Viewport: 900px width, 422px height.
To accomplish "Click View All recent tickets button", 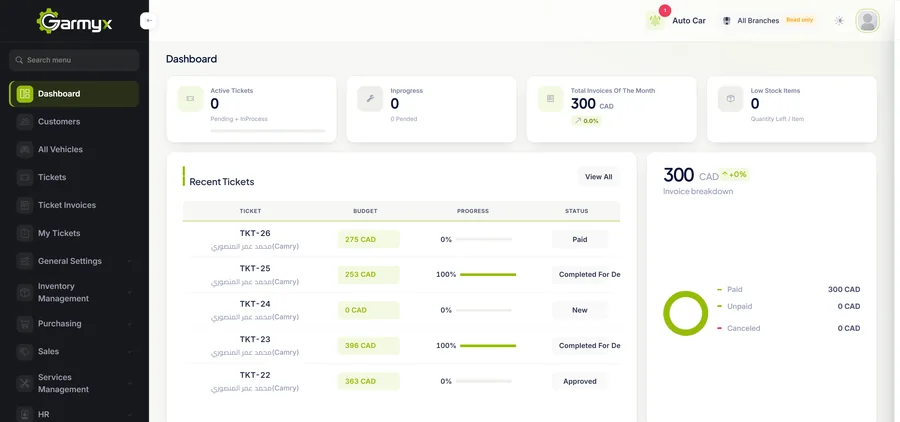I will tap(599, 177).
